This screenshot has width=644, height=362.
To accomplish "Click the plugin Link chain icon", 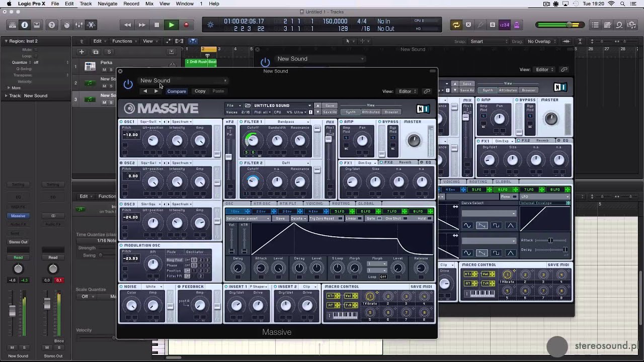I will tap(427, 92).
